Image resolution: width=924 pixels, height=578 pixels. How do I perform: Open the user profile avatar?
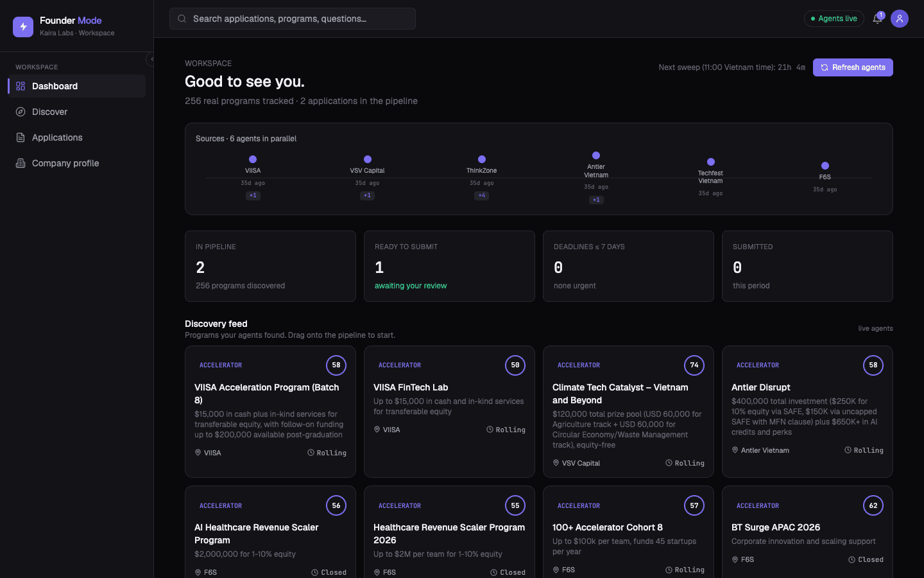(900, 19)
